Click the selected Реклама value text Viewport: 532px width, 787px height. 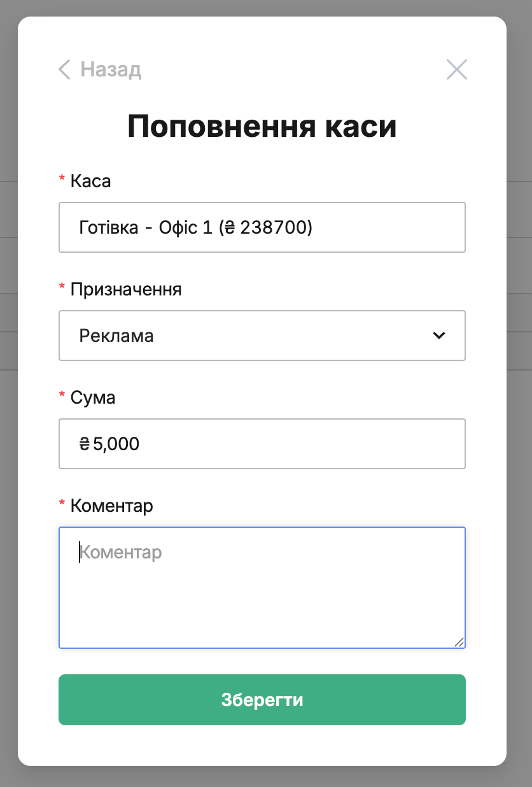click(x=116, y=336)
